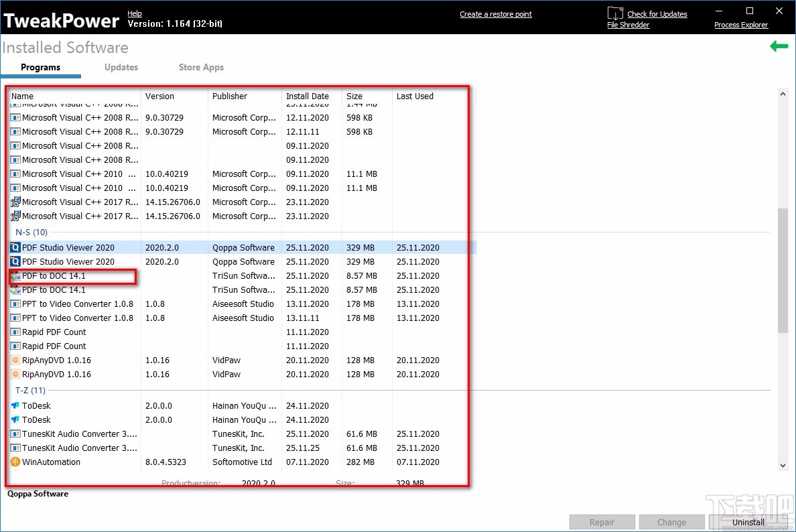This screenshot has width=796, height=532.
Task: Click the vertical scrollbar thumb
Action: [783, 271]
